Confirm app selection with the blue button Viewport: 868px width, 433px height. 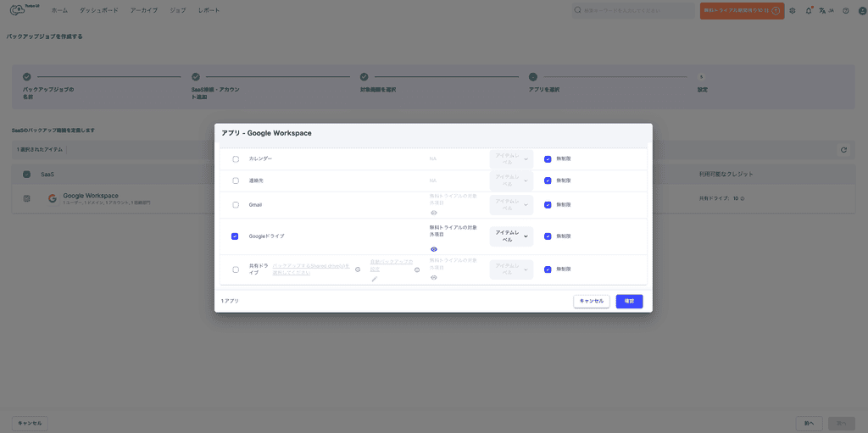(x=630, y=301)
